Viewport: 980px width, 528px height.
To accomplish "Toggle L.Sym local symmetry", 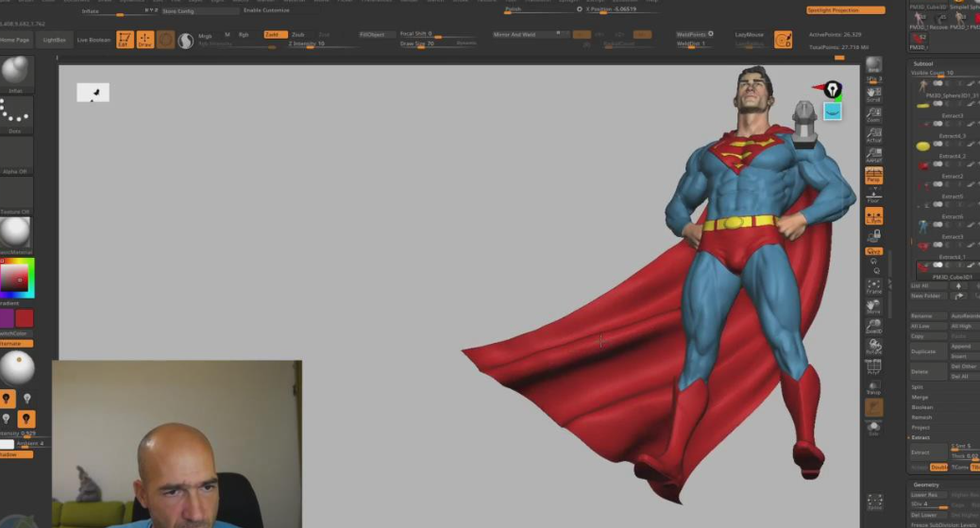I will click(x=873, y=216).
